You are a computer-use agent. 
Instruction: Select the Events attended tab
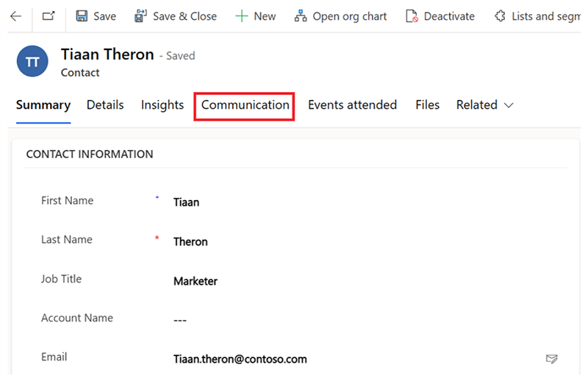(352, 104)
